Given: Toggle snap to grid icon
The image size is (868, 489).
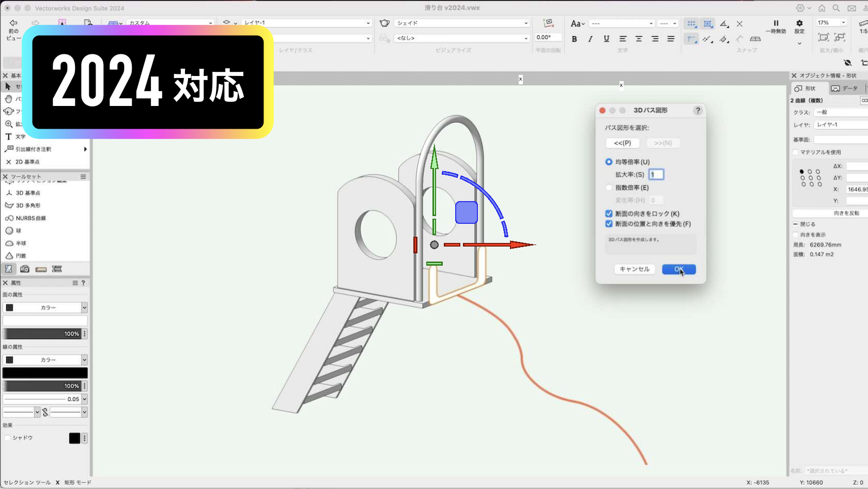Looking at the screenshot, I should (691, 24).
